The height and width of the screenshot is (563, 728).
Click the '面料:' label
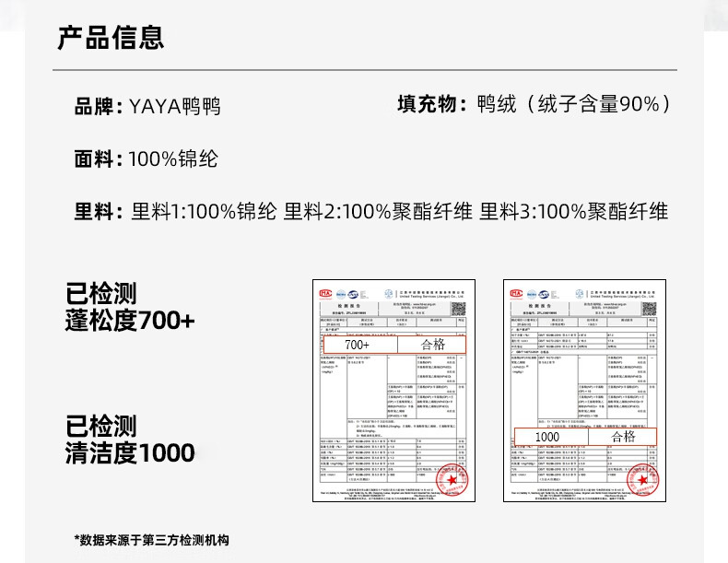pyautogui.click(x=99, y=158)
